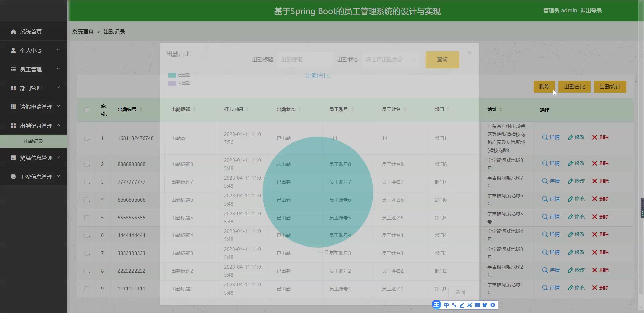
Task: Click the chart icon for 奖惩信息管理
Action: [x=13, y=158]
